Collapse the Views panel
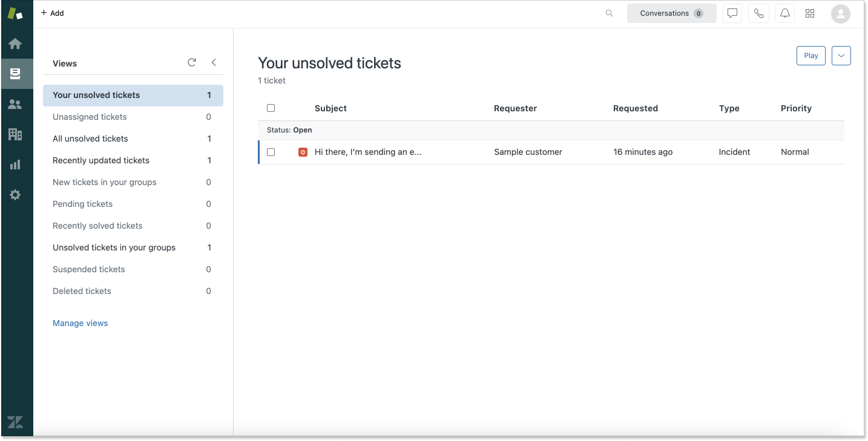This screenshot has width=868, height=441. (214, 62)
